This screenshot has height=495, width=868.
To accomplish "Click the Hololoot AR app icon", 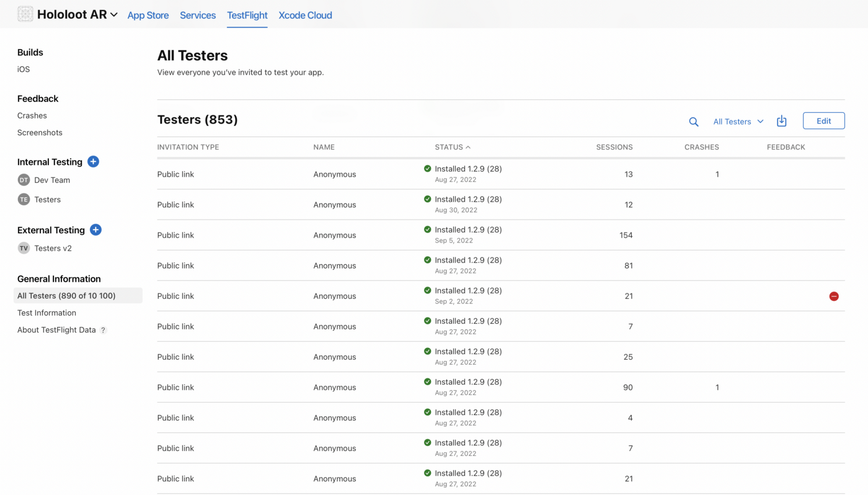I will tap(25, 14).
